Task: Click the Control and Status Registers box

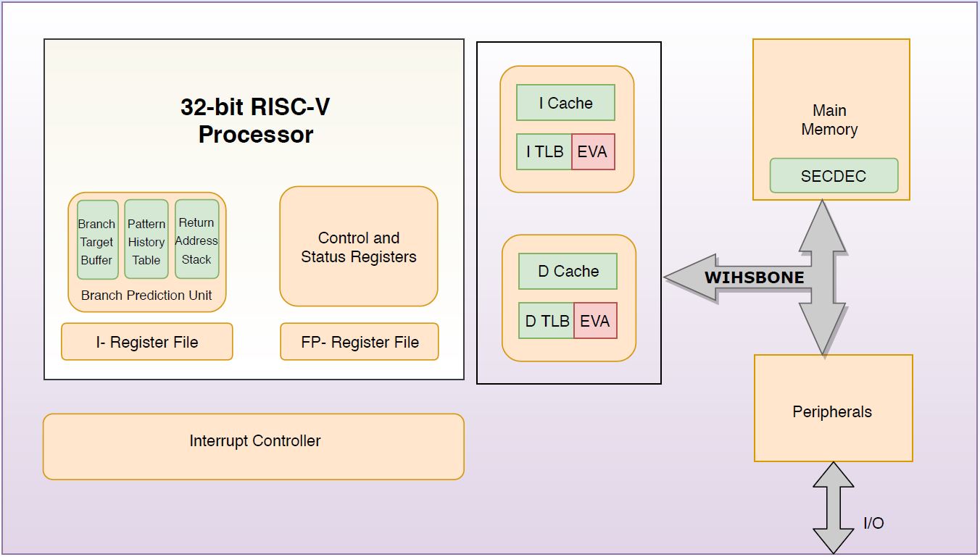Action: (x=359, y=247)
